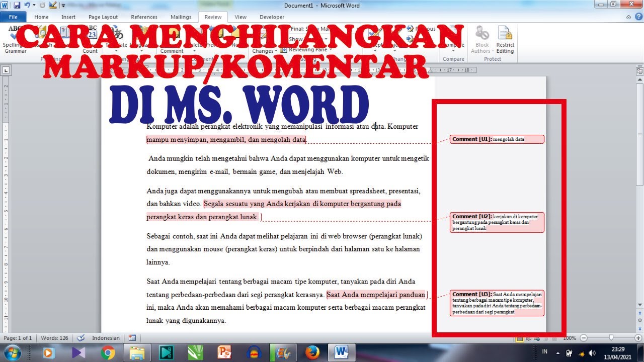Click in the paragraph starting 'Sebagai contoh'
644x362 pixels.
point(284,249)
